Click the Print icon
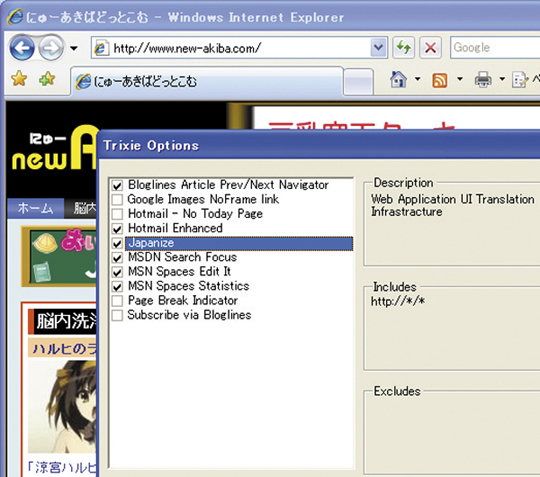This screenshot has height=477, width=540. click(483, 80)
